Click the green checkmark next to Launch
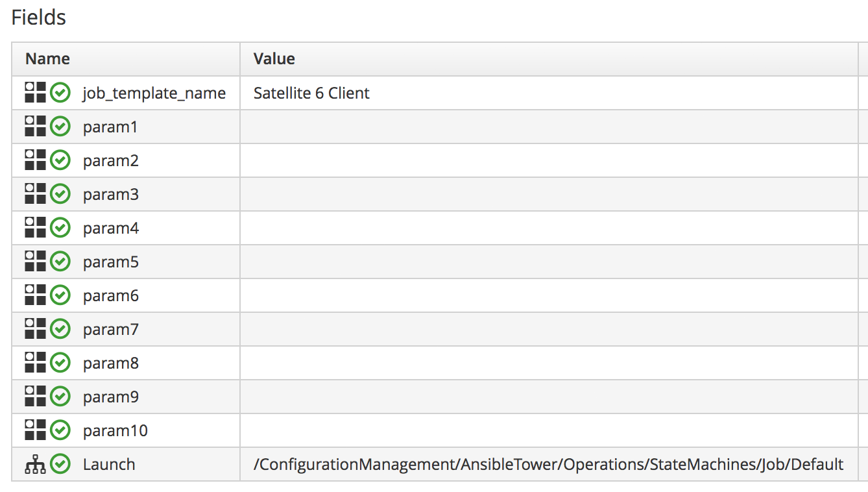 [x=60, y=464]
